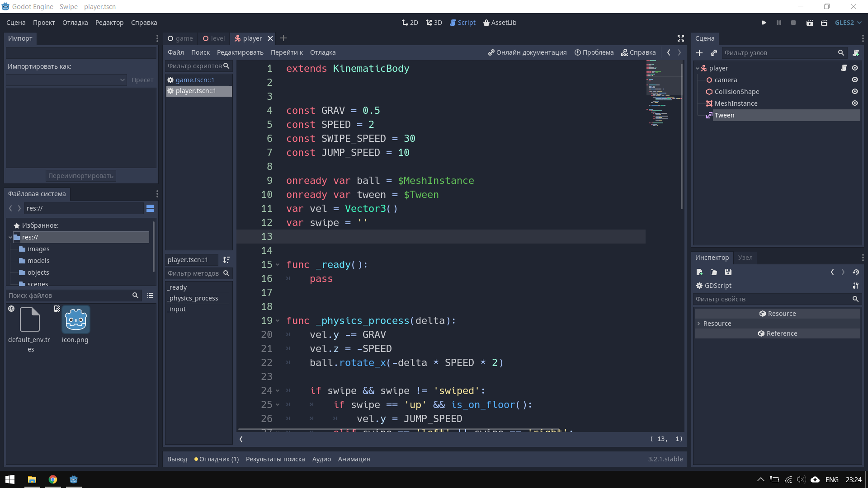The width and height of the screenshot is (868, 488).
Task: Instance a child scene using chain icon
Action: [x=714, y=53]
